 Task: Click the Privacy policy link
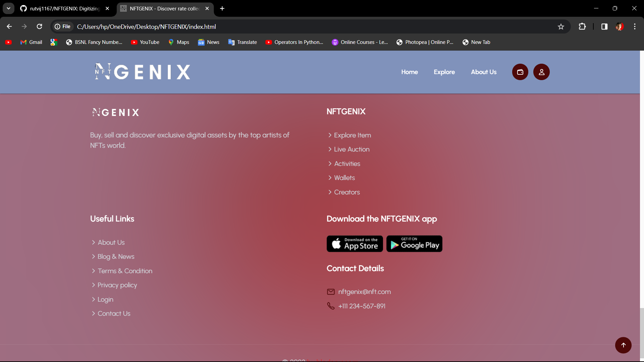[117, 285]
